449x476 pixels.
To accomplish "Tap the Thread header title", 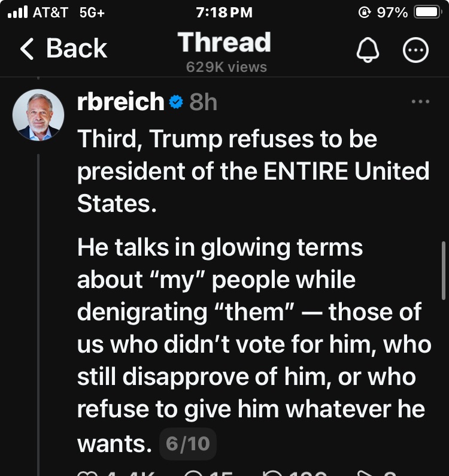I will pyautogui.click(x=224, y=43).
